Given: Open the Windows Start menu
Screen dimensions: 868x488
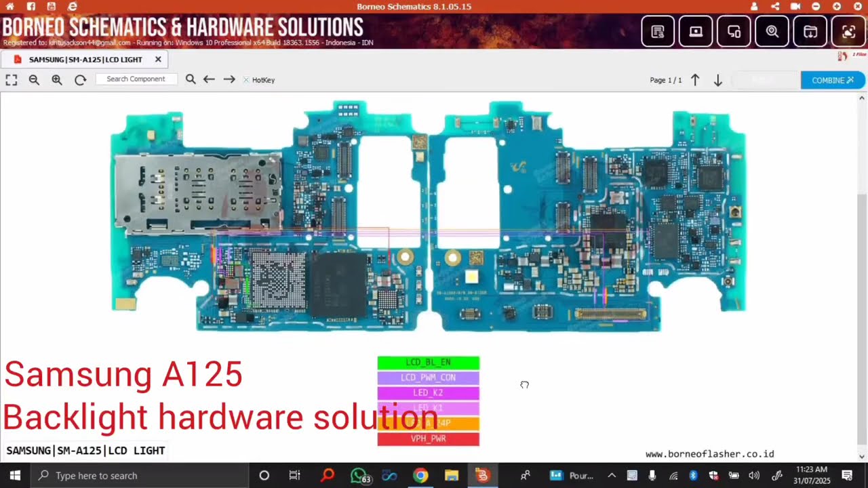Looking at the screenshot, I should tap(15, 475).
